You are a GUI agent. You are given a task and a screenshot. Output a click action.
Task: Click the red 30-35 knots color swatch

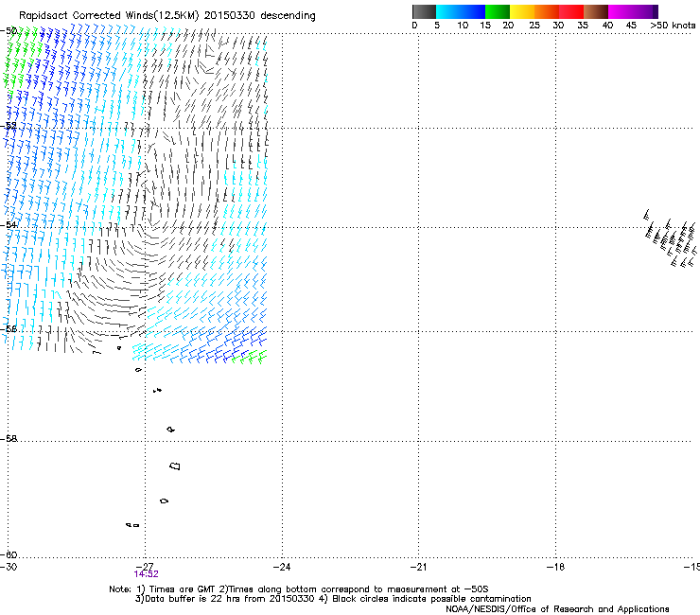tap(571, 11)
